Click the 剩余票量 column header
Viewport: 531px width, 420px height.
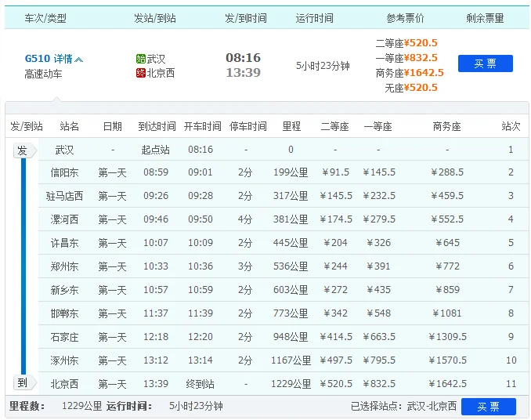pyautogui.click(x=485, y=18)
